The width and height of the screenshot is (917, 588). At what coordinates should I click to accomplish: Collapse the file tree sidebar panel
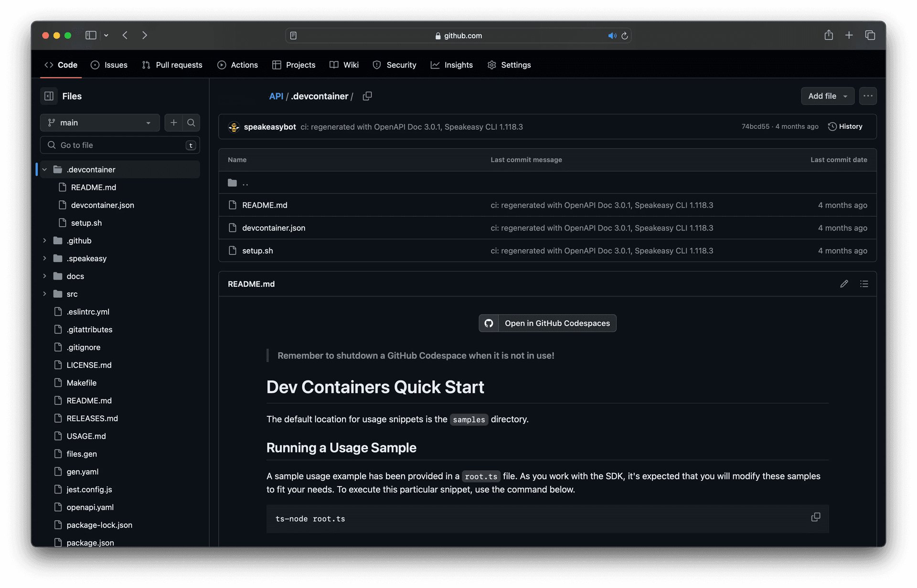[x=48, y=96]
